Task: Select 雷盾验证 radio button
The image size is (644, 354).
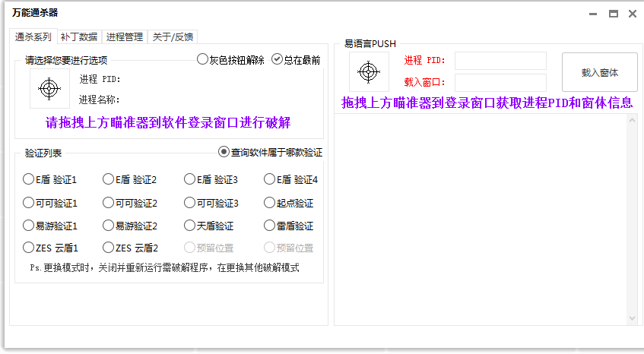Action: point(288,226)
